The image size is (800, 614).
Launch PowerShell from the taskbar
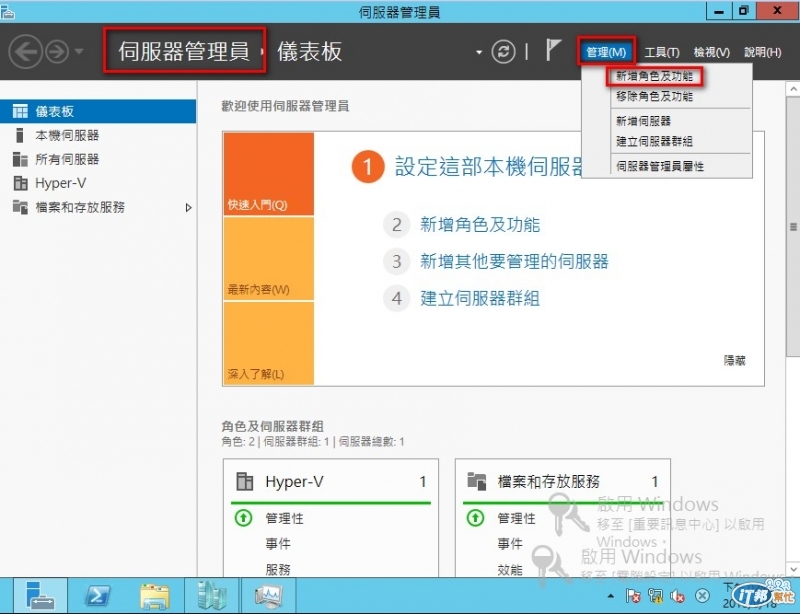point(97,596)
